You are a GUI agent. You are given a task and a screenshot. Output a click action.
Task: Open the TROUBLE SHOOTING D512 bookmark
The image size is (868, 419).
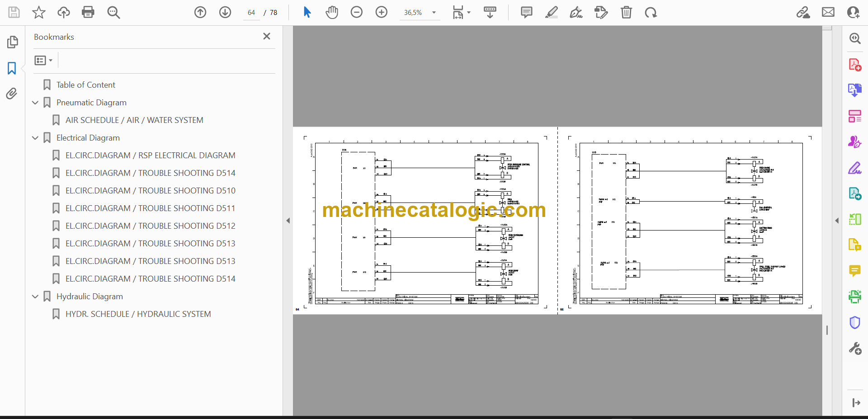click(x=150, y=226)
